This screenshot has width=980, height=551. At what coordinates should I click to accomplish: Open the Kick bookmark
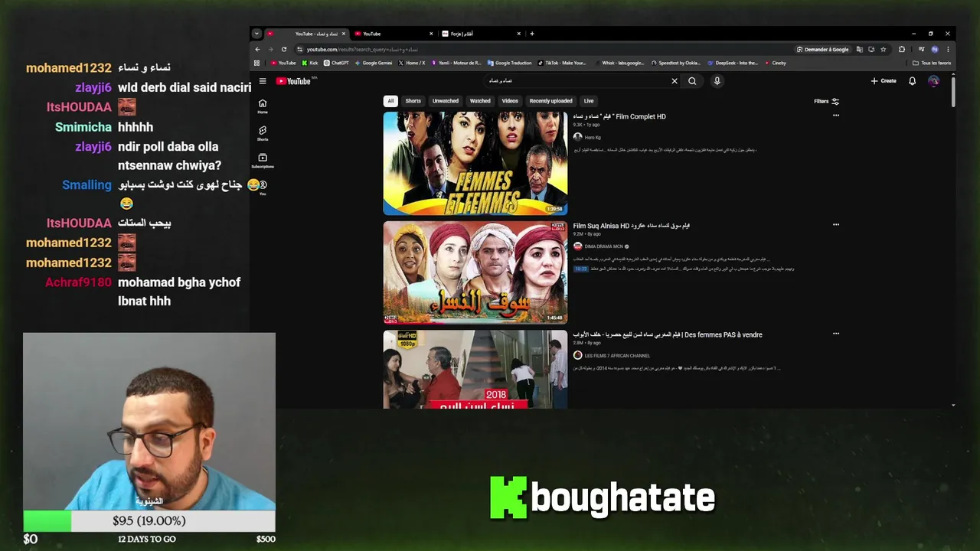(x=310, y=63)
